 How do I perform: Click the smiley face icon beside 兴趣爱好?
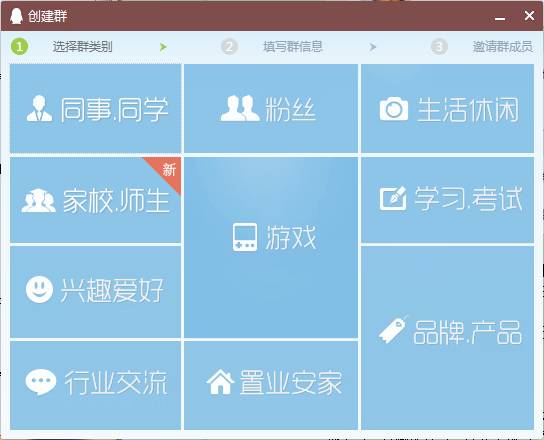pos(39,289)
